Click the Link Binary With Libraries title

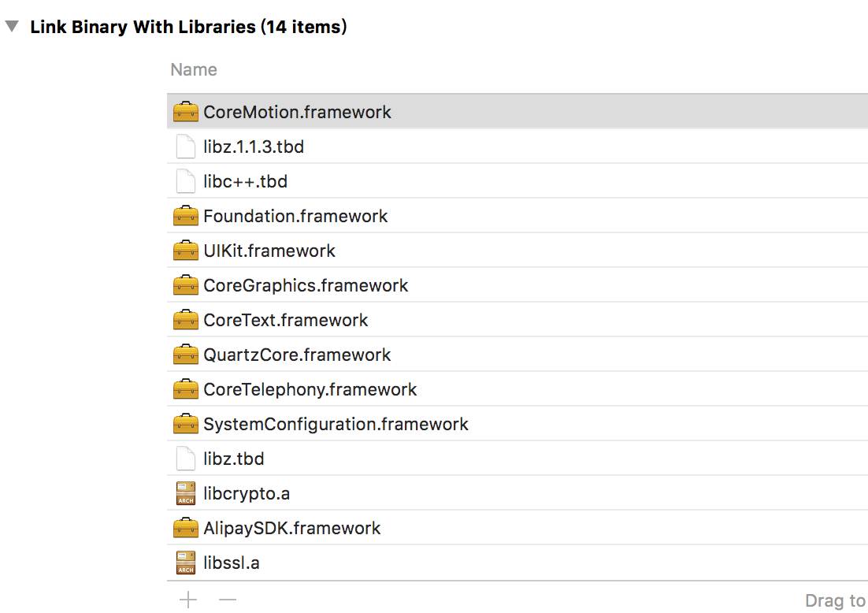coord(188,27)
